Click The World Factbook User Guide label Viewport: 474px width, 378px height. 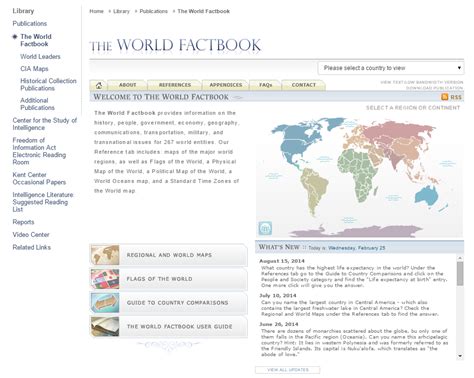point(179,327)
